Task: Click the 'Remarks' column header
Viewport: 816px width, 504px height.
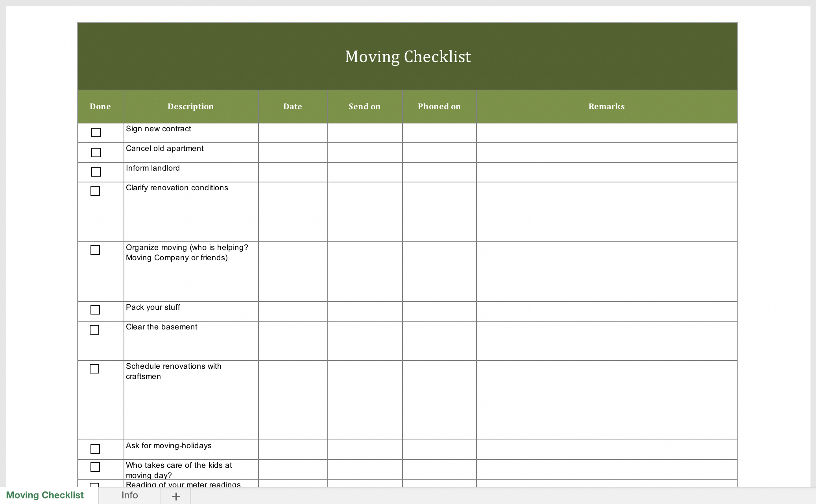Action: pyautogui.click(x=606, y=106)
